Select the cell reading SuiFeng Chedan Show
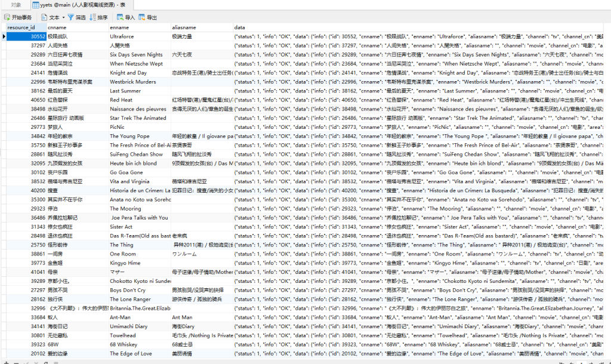The image size is (611, 364). pos(140,155)
